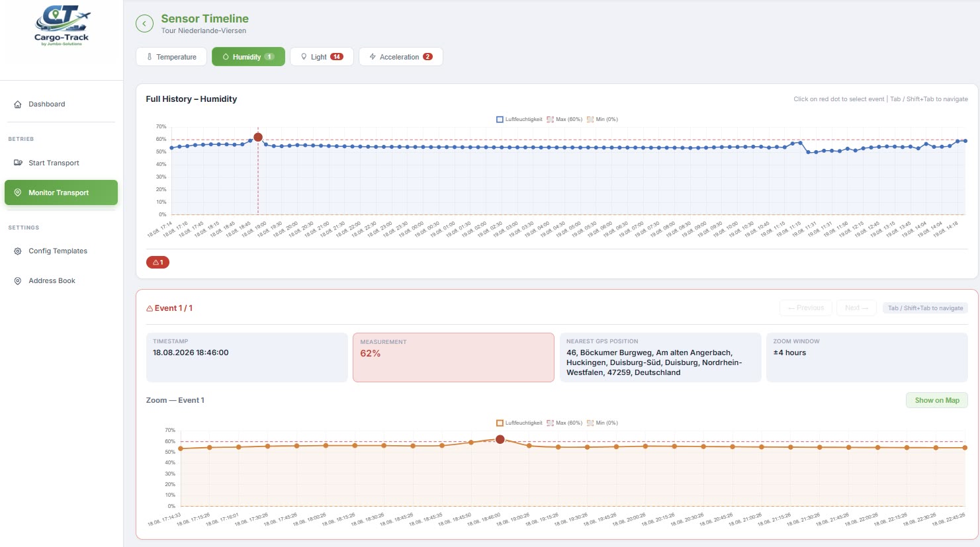Click the thermometer icon on the Temperature tab
The width and height of the screenshot is (980, 547).
coord(150,57)
